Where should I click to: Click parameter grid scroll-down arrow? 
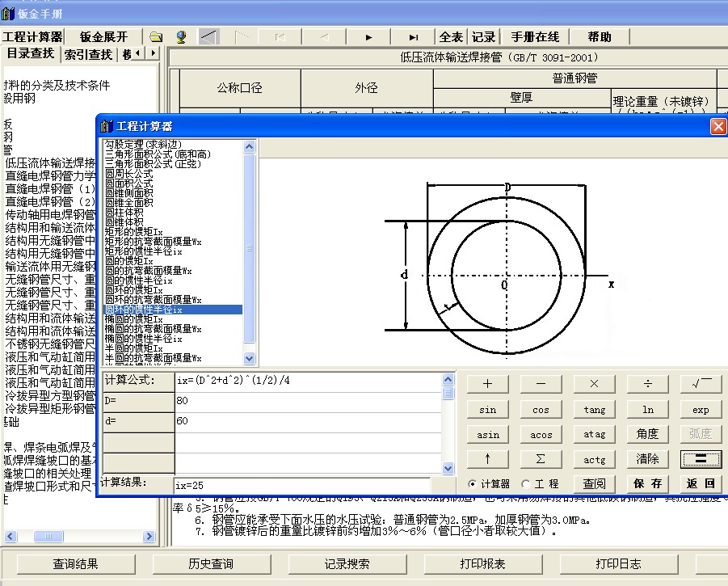pos(448,468)
